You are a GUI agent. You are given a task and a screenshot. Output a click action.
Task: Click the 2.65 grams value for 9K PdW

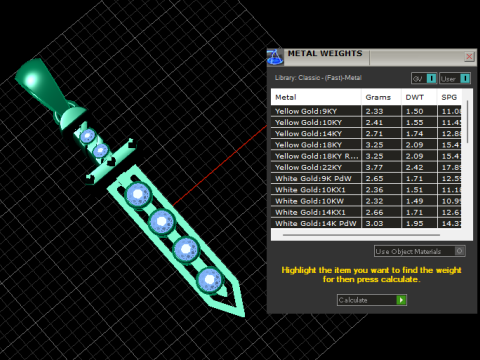pyautogui.click(x=381, y=179)
